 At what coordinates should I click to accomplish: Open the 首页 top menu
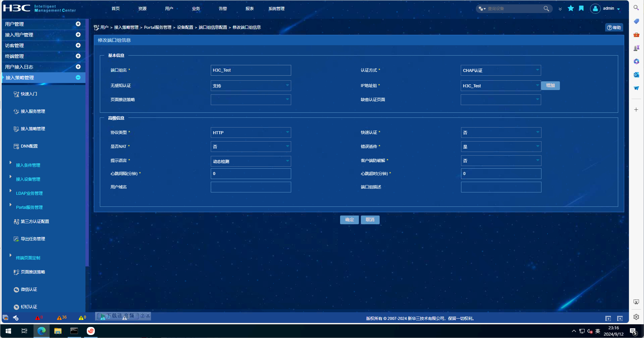coord(116,9)
